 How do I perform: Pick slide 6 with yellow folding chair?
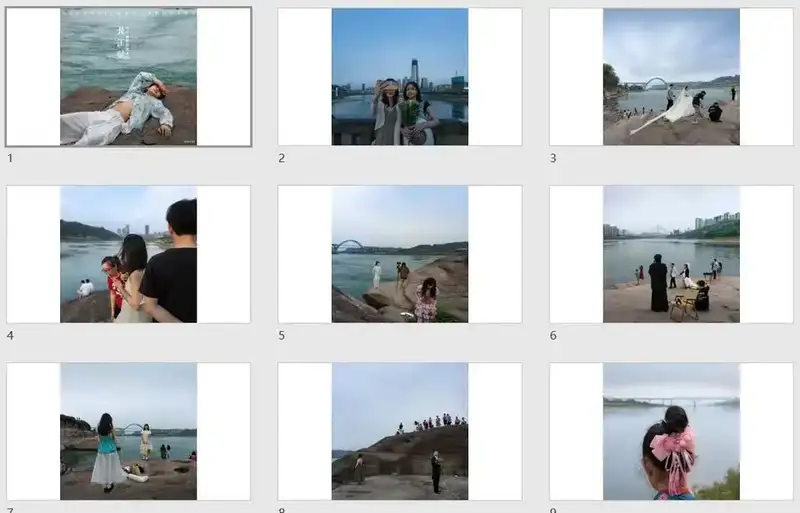(671, 254)
